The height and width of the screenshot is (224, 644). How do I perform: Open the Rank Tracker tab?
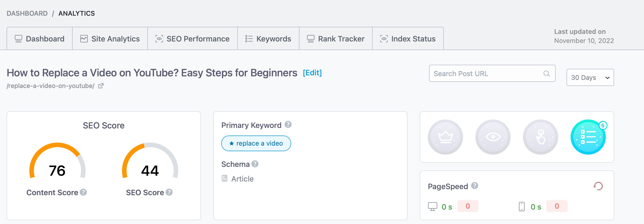[x=336, y=38]
